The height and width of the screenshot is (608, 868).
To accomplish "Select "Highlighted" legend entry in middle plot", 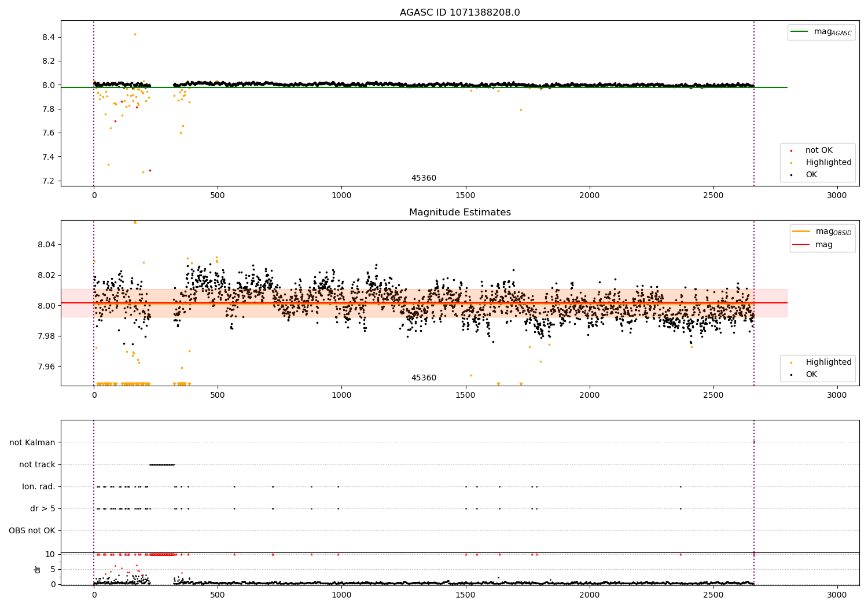I will pyautogui.click(x=828, y=362).
